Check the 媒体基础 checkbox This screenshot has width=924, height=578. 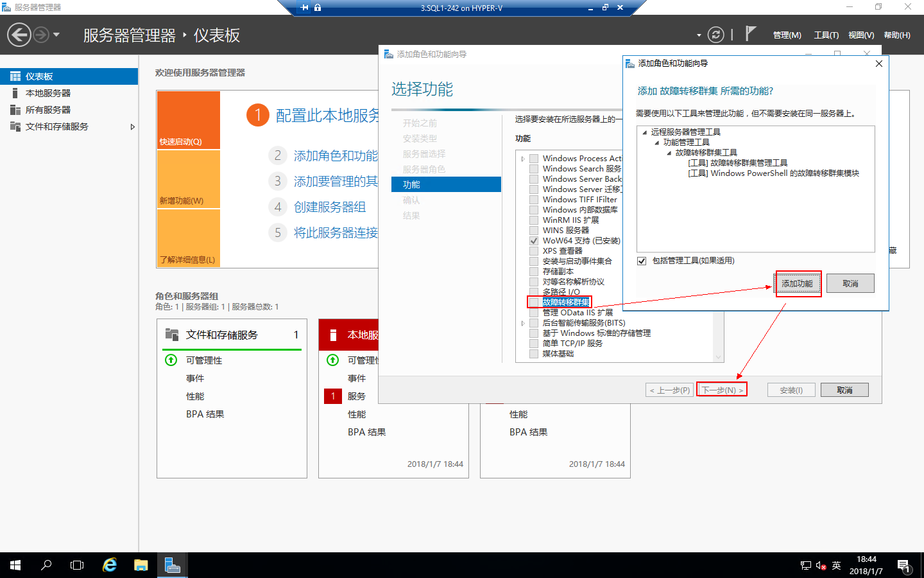pos(534,354)
